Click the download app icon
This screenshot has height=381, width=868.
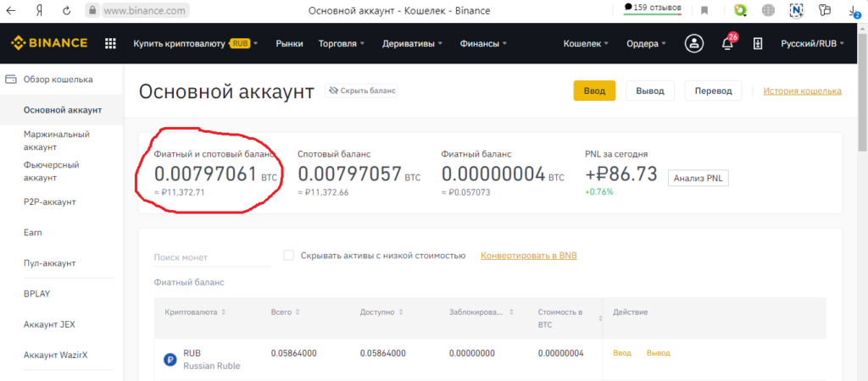758,43
